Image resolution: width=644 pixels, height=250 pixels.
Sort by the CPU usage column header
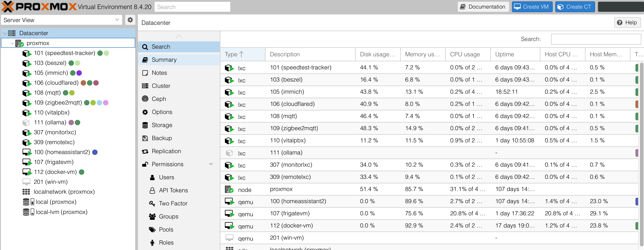468,54
